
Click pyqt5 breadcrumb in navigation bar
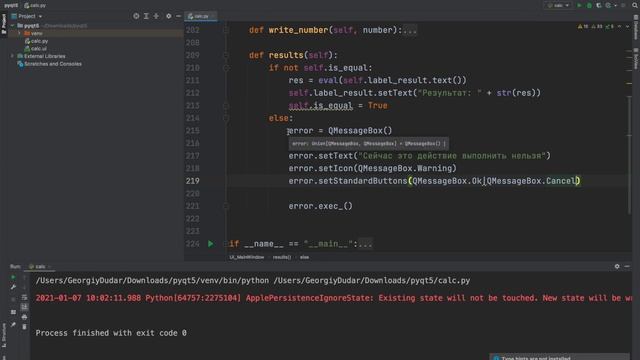pyautogui.click(x=11, y=5)
